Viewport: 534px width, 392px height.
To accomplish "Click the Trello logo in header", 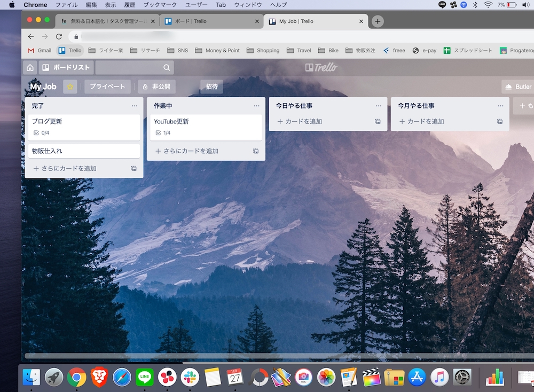I will coord(321,67).
